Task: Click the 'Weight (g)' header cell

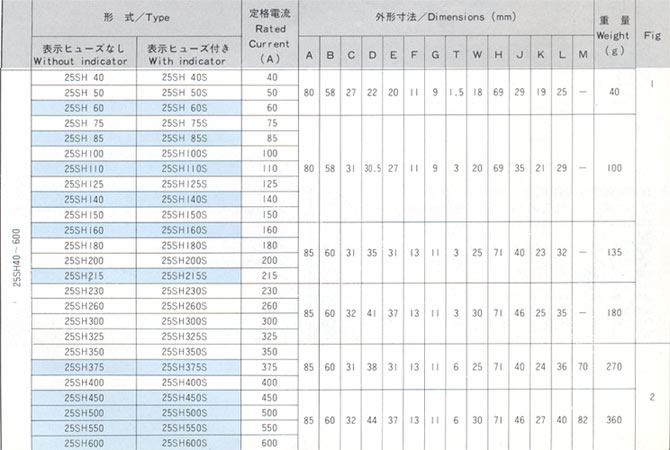Action: [614, 34]
